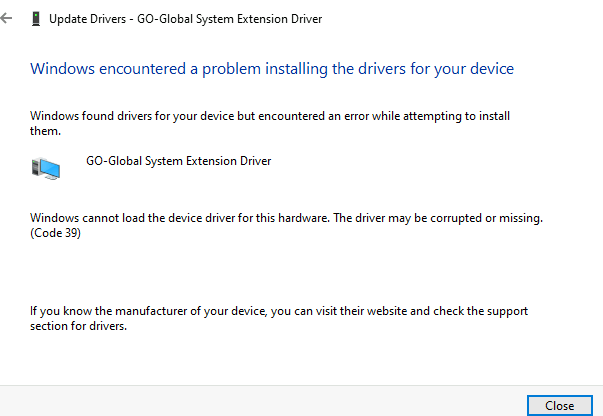Screen dimensions: 603x416
Task: Click the "(Code 39)" error code
Action: 56,233
